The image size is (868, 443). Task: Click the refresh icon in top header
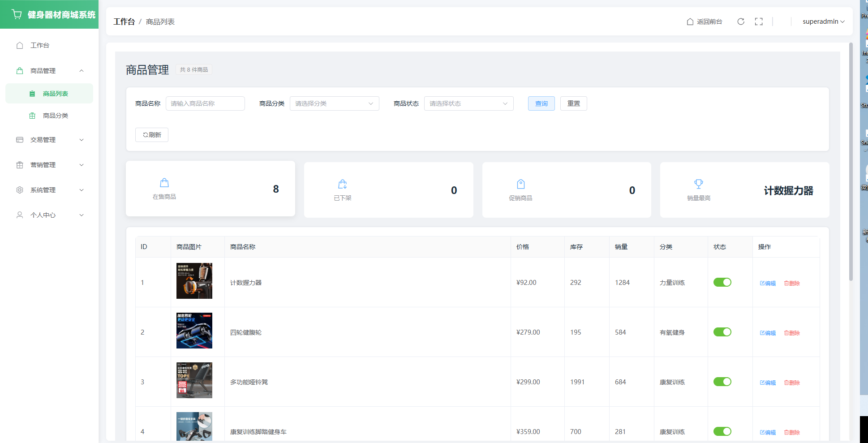[x=741, y=22]
